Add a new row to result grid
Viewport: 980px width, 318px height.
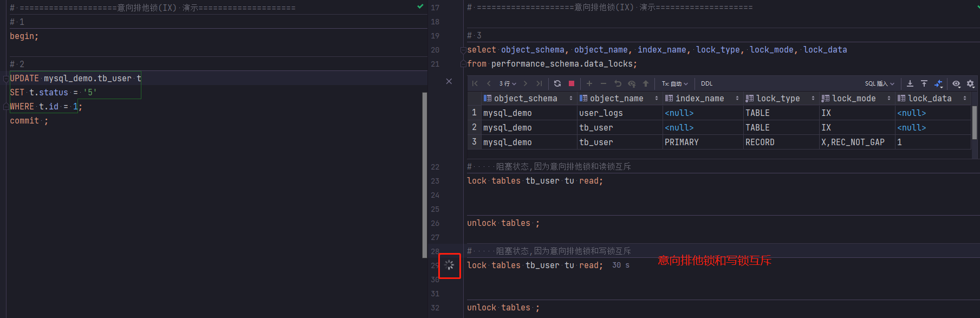(x=589, y=83)
